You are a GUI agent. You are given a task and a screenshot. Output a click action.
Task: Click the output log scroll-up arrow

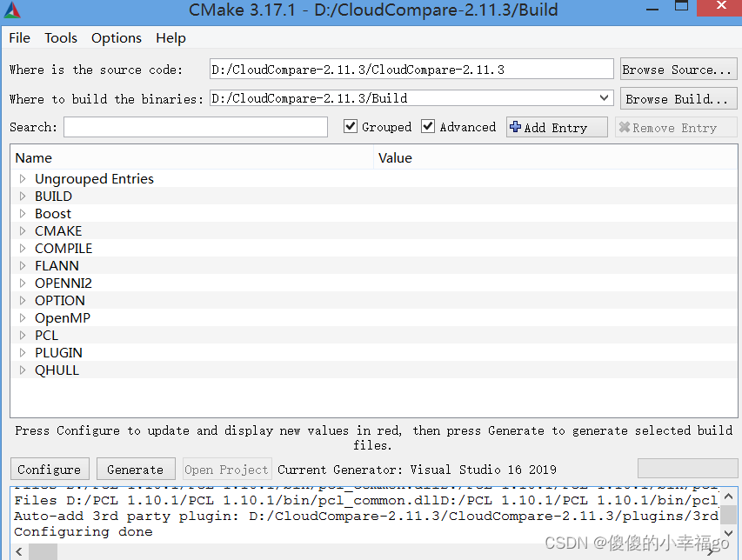pos(728,497)
